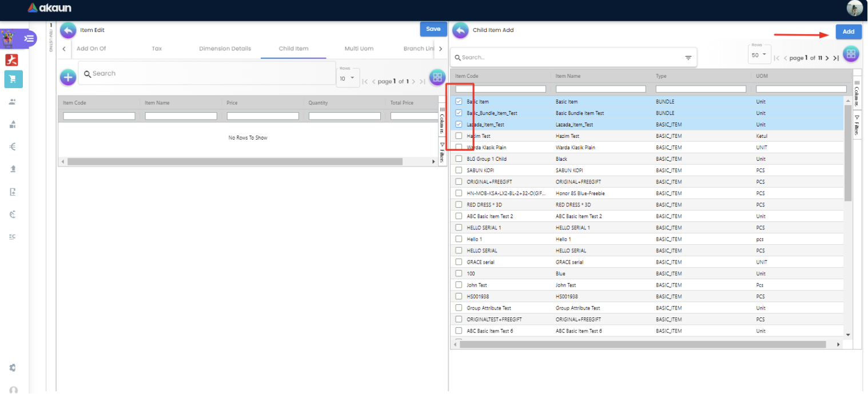Click grid view icon in Child Item Add panel

pyautogui.click(x=851, y=54)
